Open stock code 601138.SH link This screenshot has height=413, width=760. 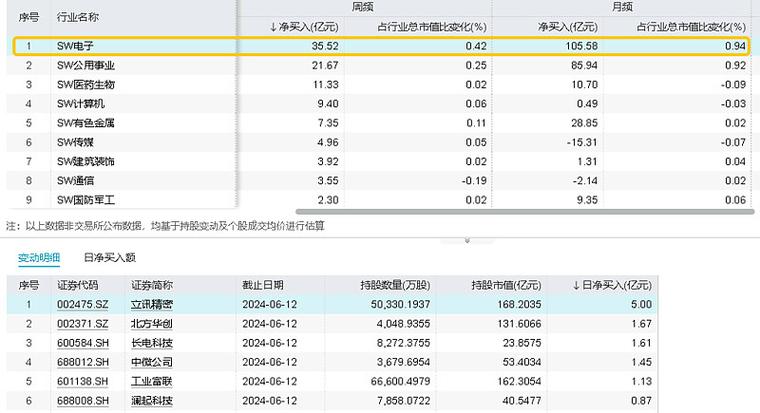point(82,381)
